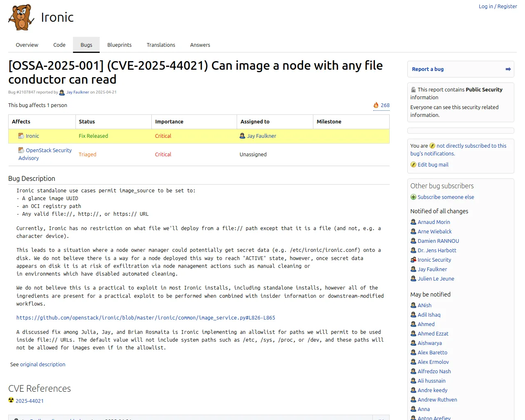The height and width of the screenshot is (420, 525).
Task: Click the person icon beside Andrew Ruthven
Action: click(x=413, y=399)
